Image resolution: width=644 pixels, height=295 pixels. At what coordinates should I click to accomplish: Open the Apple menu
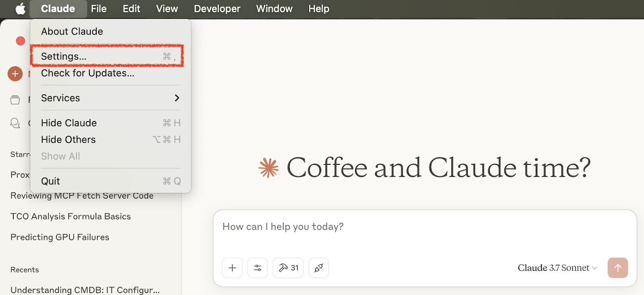21,8
